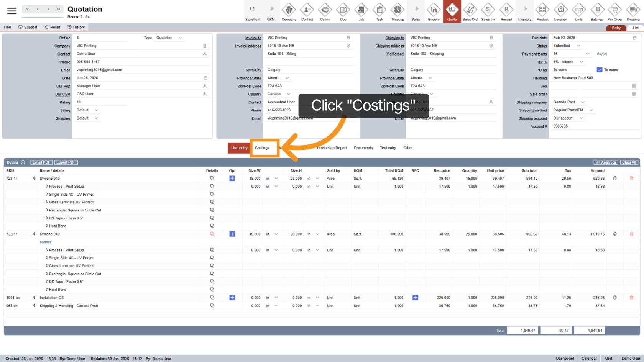Viewport: 644px width, 362px height.
Task: Toggle the RFQ plus on Installation OS row
Action: [x=415, y=297]
